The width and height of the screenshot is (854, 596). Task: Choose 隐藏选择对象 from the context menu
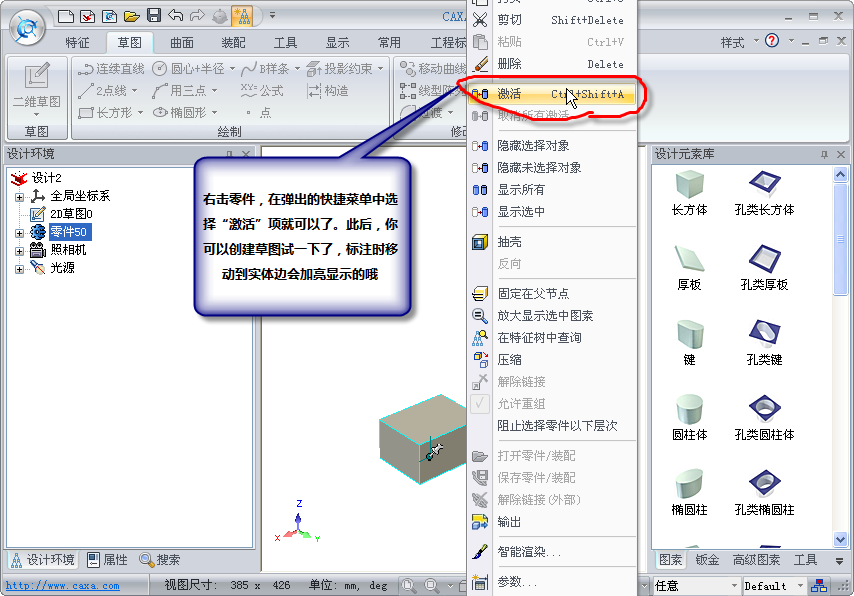(552, 145)
